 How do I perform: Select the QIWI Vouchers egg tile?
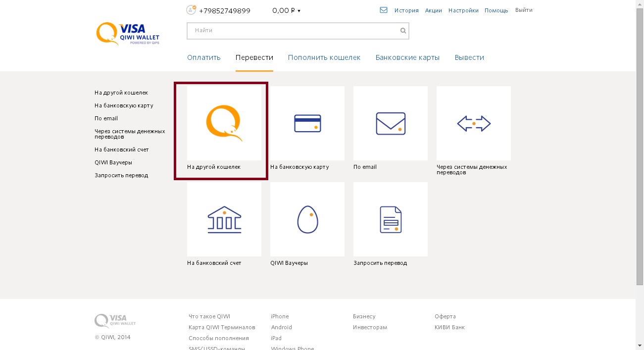click(307, 219)
